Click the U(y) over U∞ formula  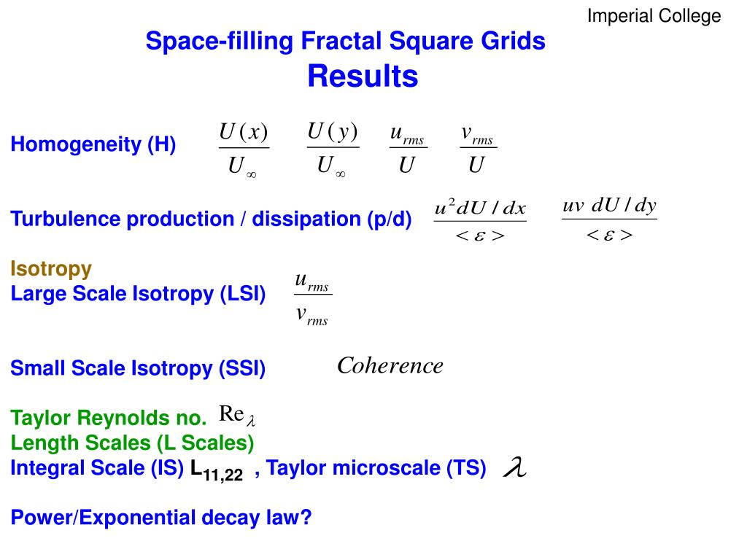coord(333,149)
